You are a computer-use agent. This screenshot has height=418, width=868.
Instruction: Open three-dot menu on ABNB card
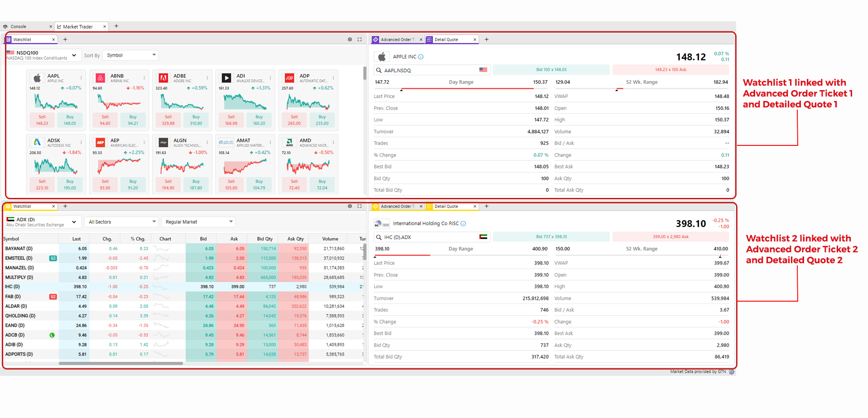(x=144, y=78)
